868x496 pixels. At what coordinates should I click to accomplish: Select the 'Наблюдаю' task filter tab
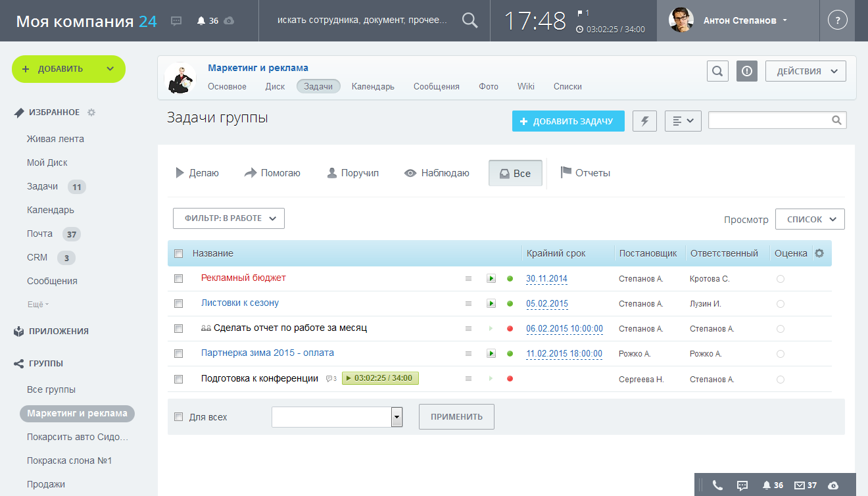click(437, 173)
